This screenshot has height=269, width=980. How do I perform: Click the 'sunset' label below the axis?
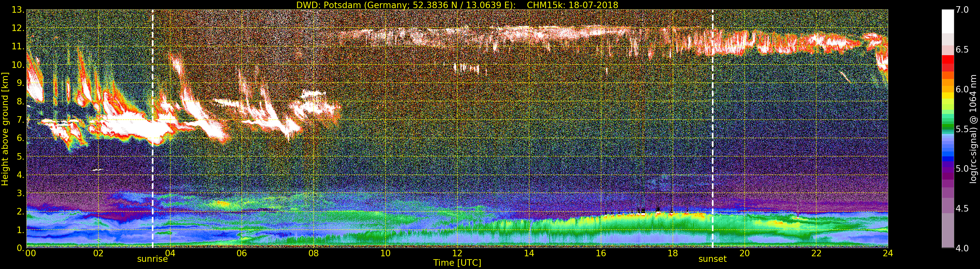point(712,259)
